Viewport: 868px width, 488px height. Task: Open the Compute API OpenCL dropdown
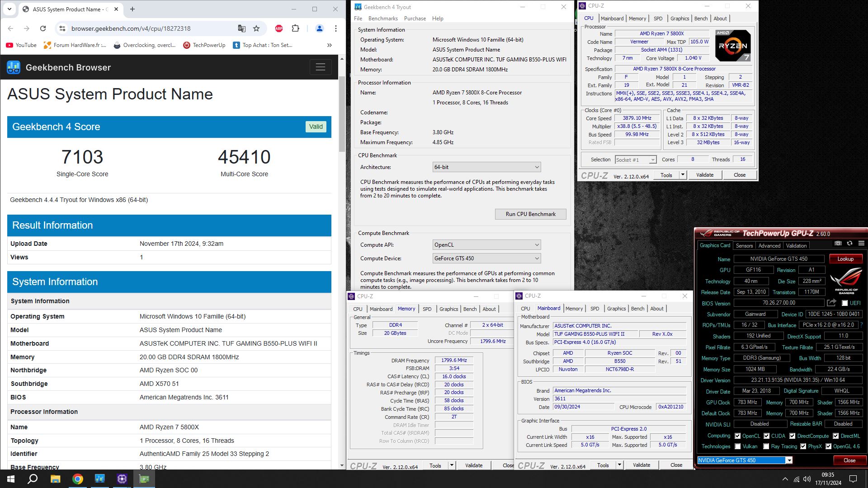486,245
